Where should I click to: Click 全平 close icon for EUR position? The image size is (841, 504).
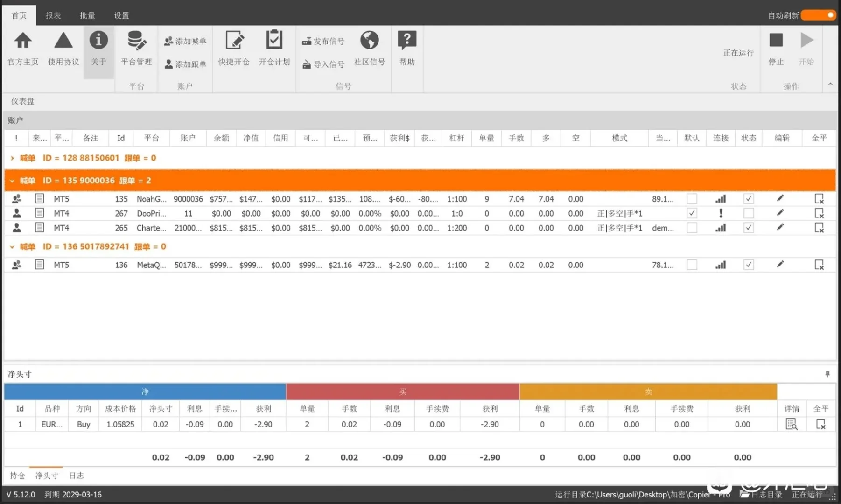click(820, 424)
